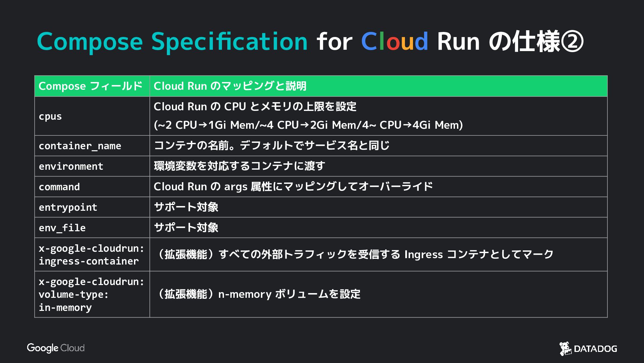
Task: Click the multicolored "Cloud" word in title
Action: pyautogui.click(x=394, y=42)
